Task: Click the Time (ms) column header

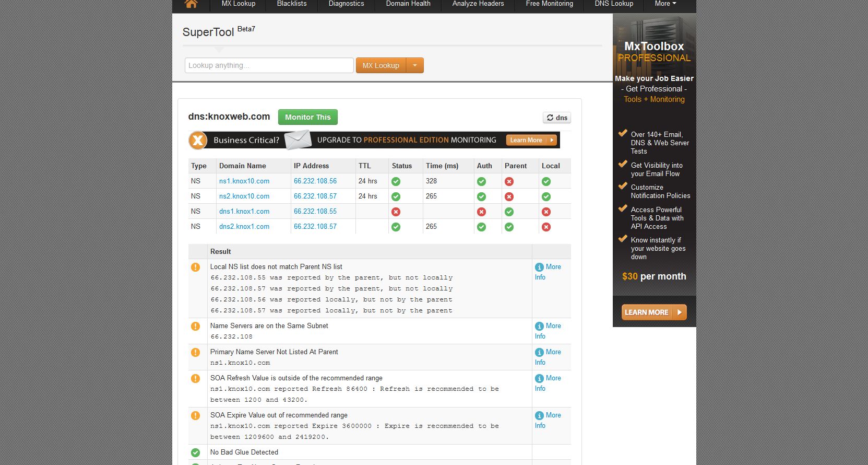Action: (x=442, y=166)
